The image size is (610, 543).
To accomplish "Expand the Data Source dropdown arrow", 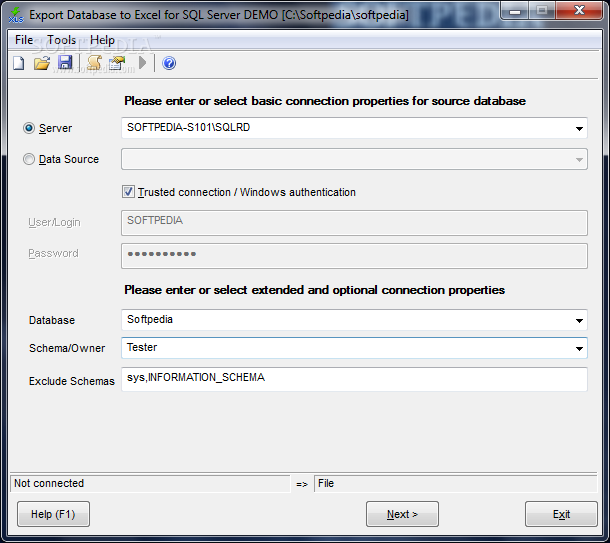I will tap(579, 159).
